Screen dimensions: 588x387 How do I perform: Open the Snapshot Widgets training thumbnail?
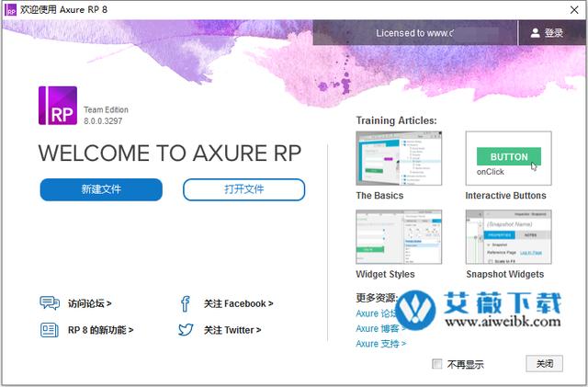[508, 237]
